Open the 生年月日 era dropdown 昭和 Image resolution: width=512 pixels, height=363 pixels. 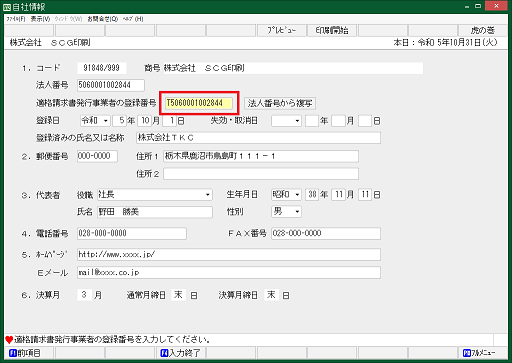pyautogui.click(x=287, y=195)
